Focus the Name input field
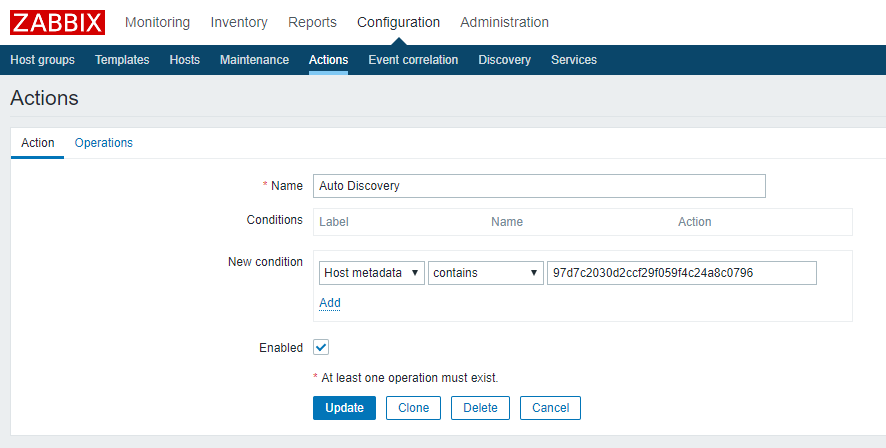The image size is (886, 448). coord(539,186)
